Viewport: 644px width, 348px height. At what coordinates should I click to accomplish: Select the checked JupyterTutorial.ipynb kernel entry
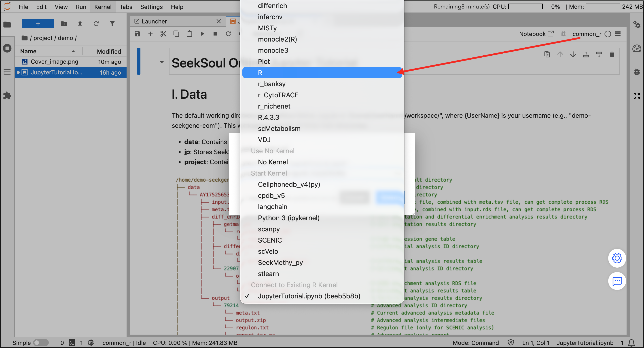(309, 296)
